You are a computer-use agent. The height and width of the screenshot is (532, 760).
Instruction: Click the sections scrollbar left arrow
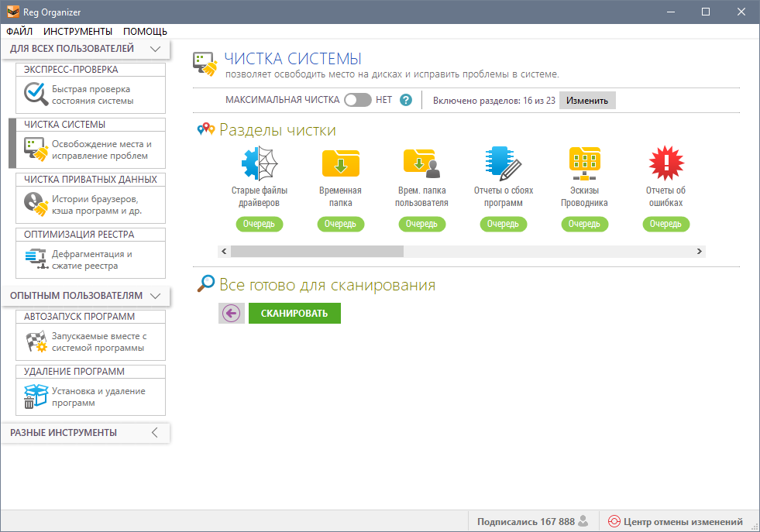point(224,251)
